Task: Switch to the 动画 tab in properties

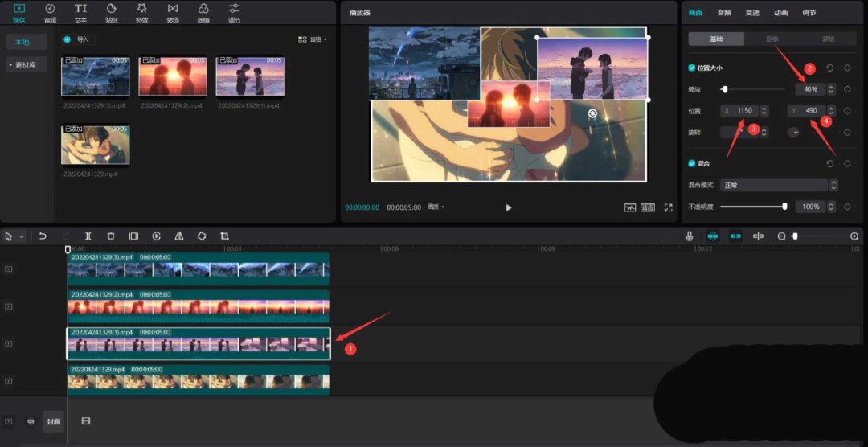Action: (x=780, y=13)
